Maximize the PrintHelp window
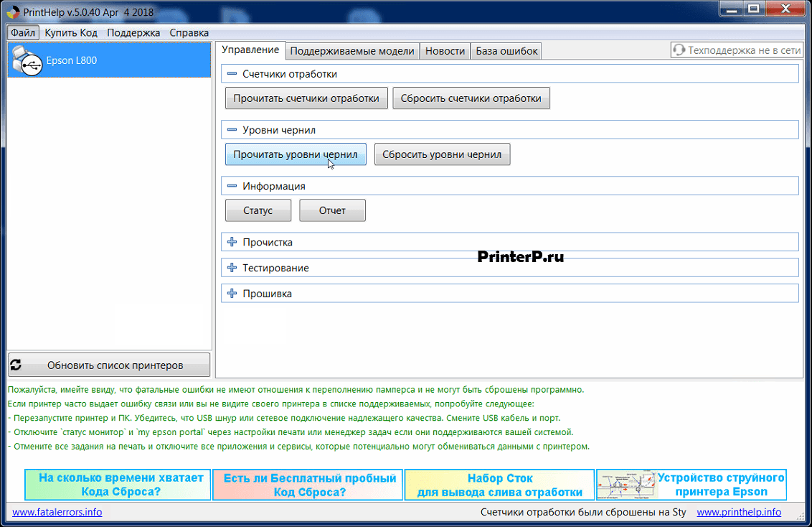812x527 pixels. tap(754, 9)
